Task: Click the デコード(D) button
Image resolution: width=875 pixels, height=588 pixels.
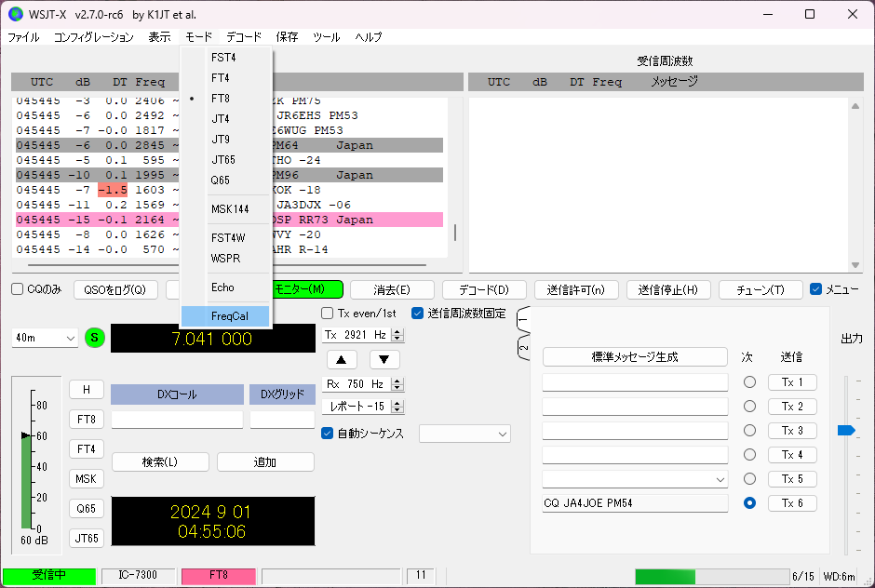Action: (484, 289)
